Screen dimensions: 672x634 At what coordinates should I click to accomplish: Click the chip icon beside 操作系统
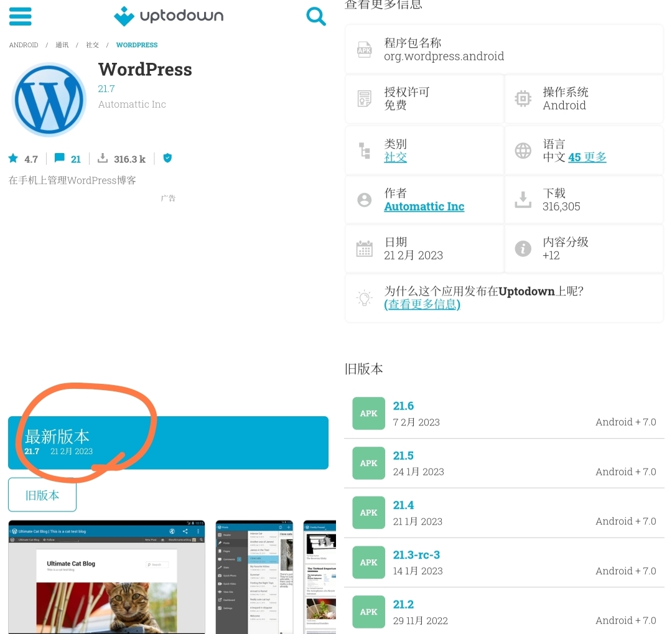(523, 98)
